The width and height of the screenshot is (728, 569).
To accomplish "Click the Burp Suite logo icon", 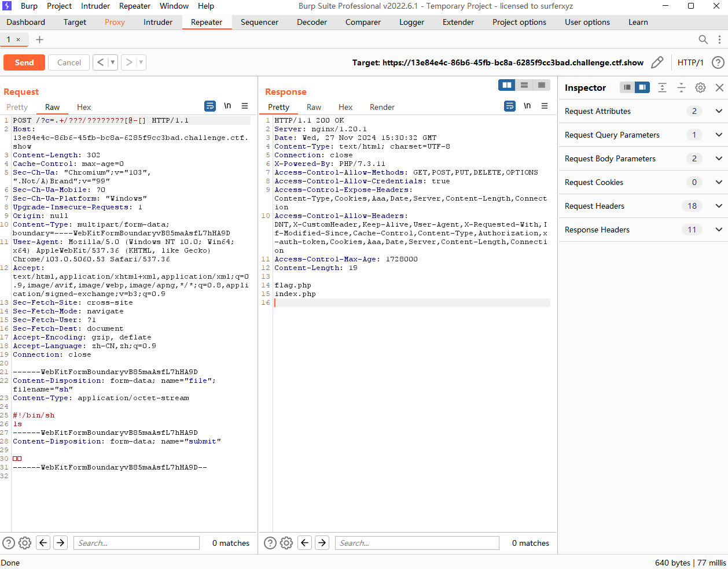I will point(8,6).
